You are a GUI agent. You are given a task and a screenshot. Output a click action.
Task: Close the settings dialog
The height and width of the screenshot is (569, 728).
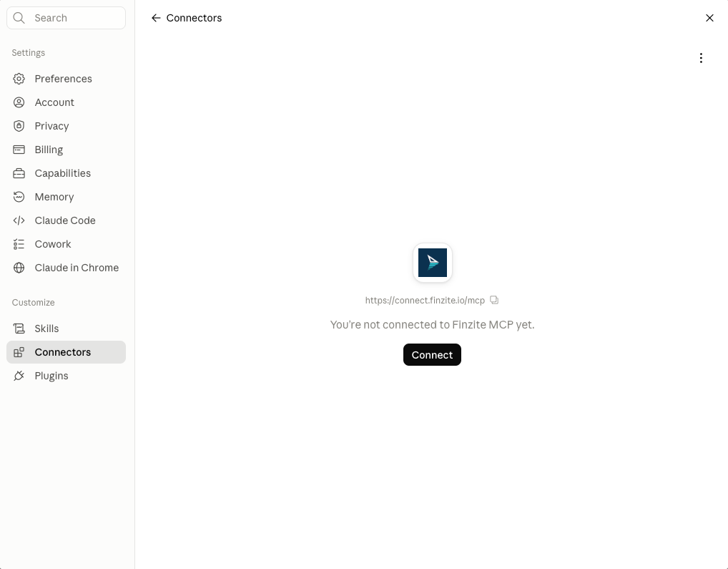click(x=709, y=18)
